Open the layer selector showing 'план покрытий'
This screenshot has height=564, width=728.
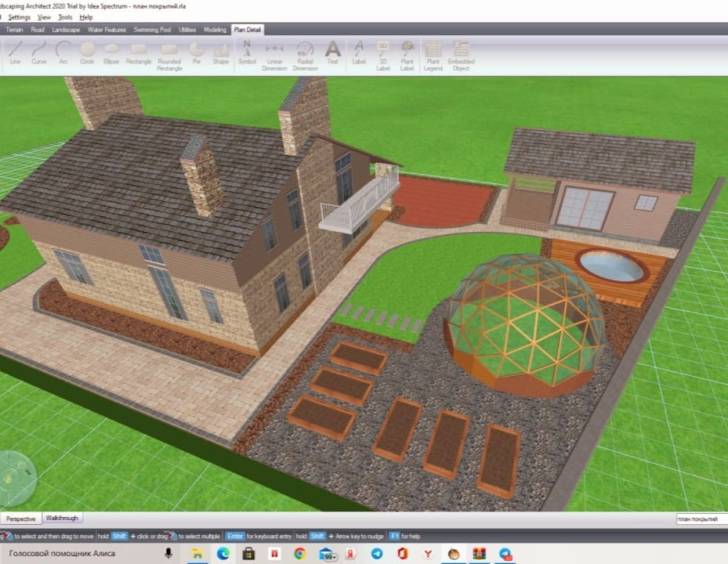[699, 519]
